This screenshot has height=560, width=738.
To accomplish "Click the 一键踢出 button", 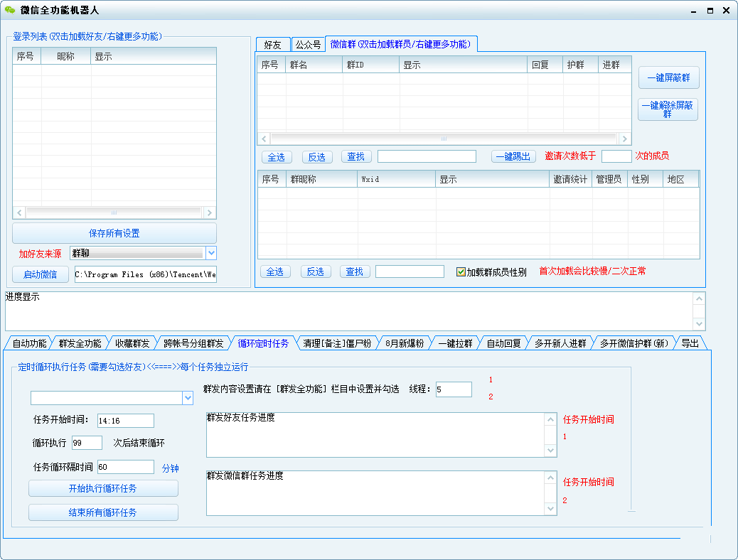I will (x=513, y=157).
